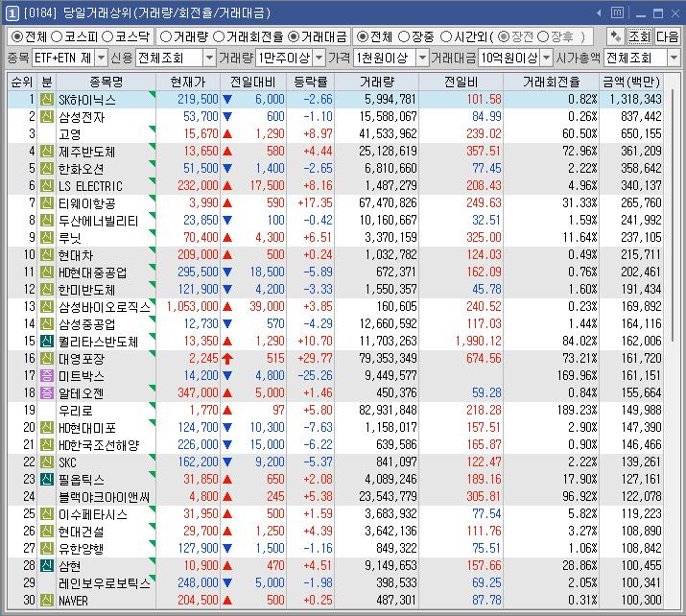Click the 신 badge icon on SK하이닉스 row
686x616 pixels.
point(47,100)
